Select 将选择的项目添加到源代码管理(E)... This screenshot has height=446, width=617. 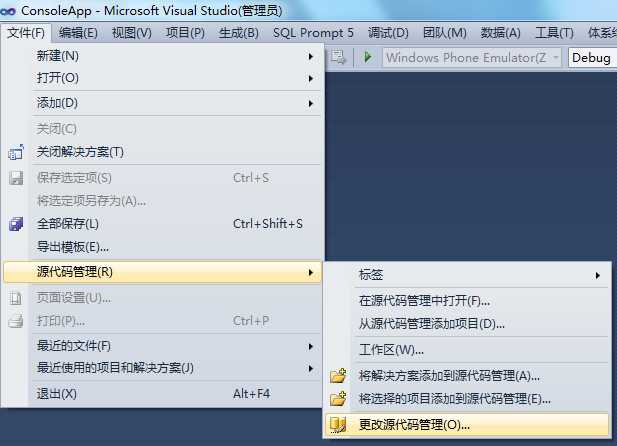pyautogui.click(x=467, y=399)
